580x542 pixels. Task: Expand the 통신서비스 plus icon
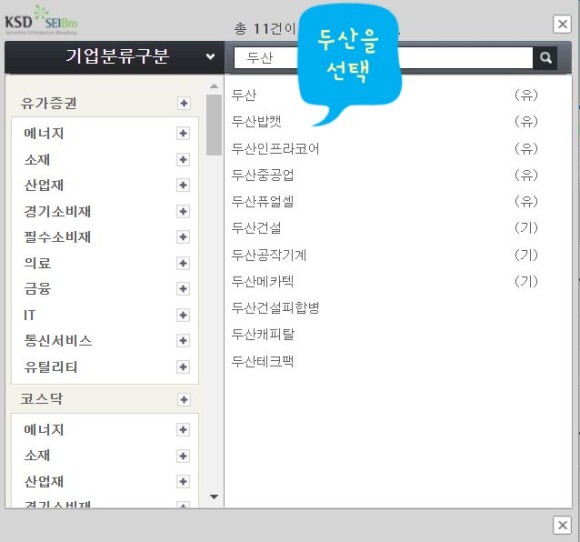(x=183, y=340)
